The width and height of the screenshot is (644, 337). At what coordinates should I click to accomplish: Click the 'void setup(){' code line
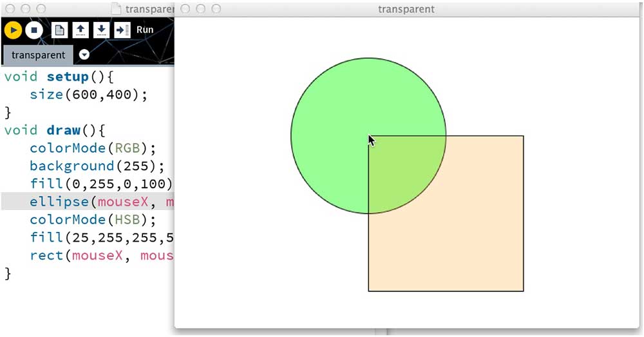59,77
